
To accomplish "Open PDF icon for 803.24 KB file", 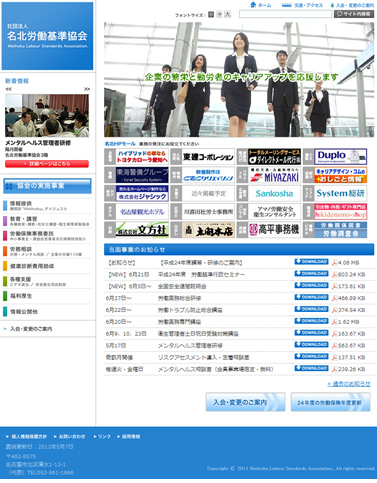I will point(334,275).
